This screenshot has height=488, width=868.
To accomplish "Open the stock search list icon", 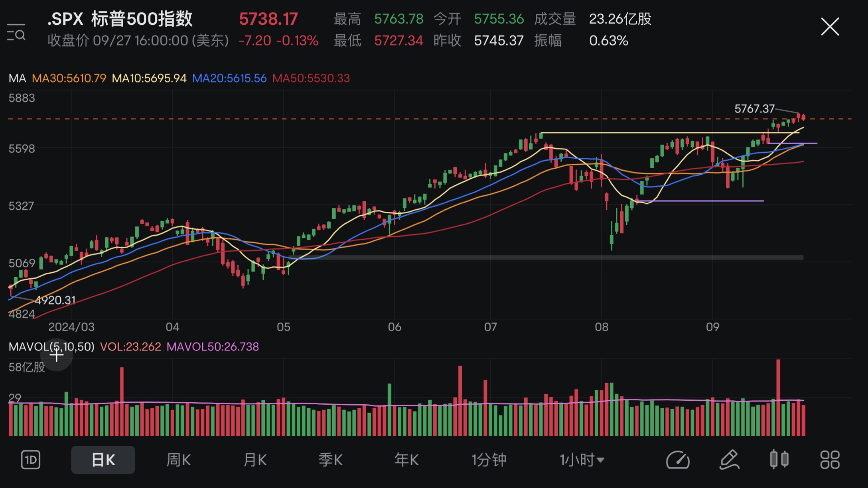I will (x=16, y=32).
